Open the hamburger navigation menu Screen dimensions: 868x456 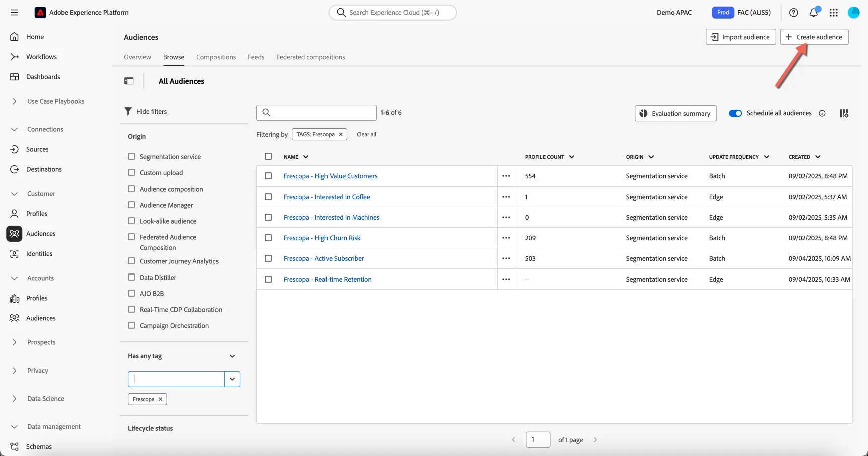(x=14, y=12)
